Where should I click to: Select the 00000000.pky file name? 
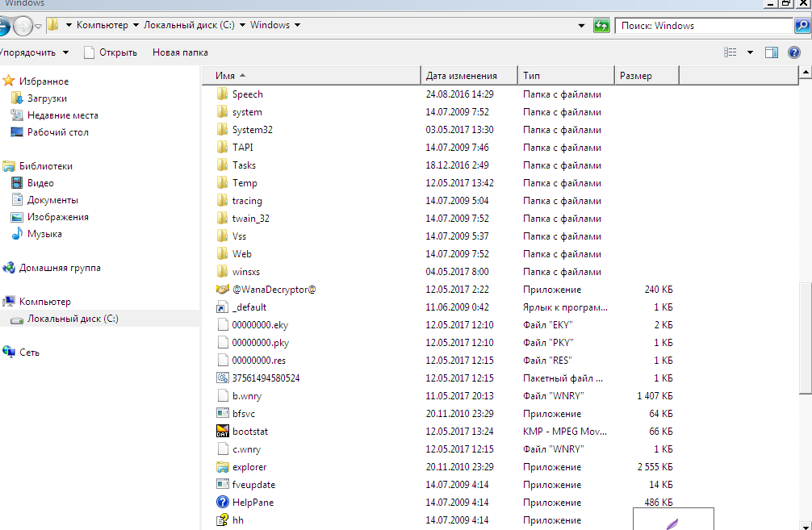(x=261, y=343)
